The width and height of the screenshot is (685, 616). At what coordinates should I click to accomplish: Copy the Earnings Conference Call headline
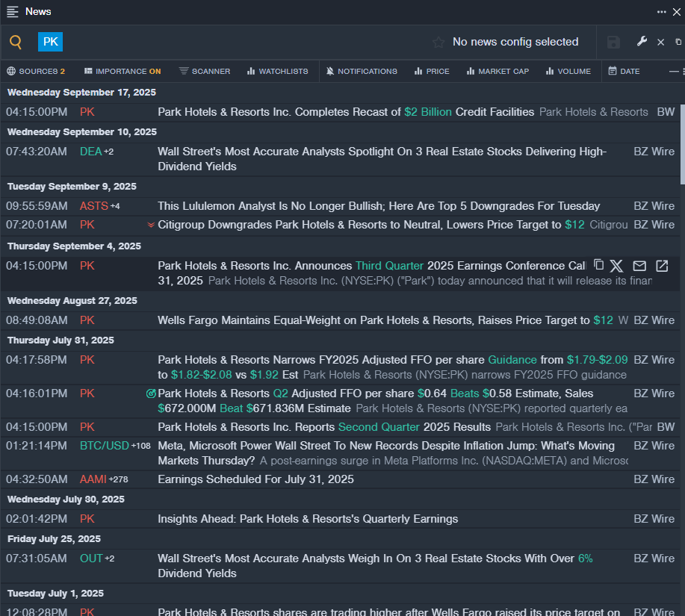point(598,265)
